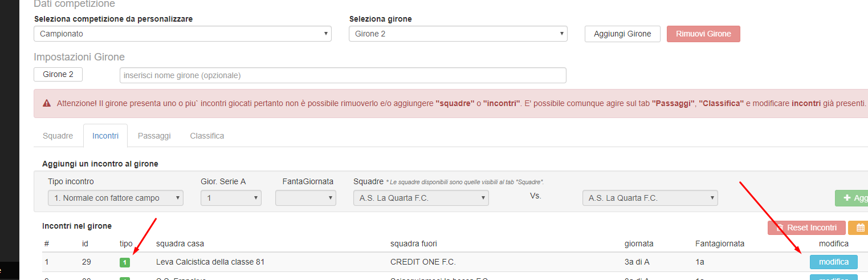Switch to the Squadre tab
The height and width of the screenshot is (280, 868).
click(58, 136)
